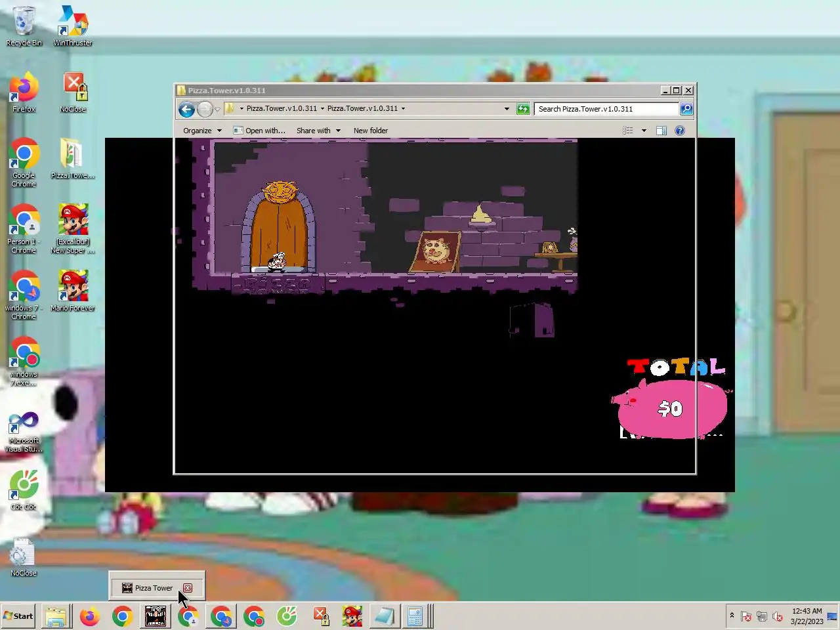This screenshot has width=840, height=630.
Task: Switch to the Pizza Tower taskbar button
Action: tap(156, 616)
